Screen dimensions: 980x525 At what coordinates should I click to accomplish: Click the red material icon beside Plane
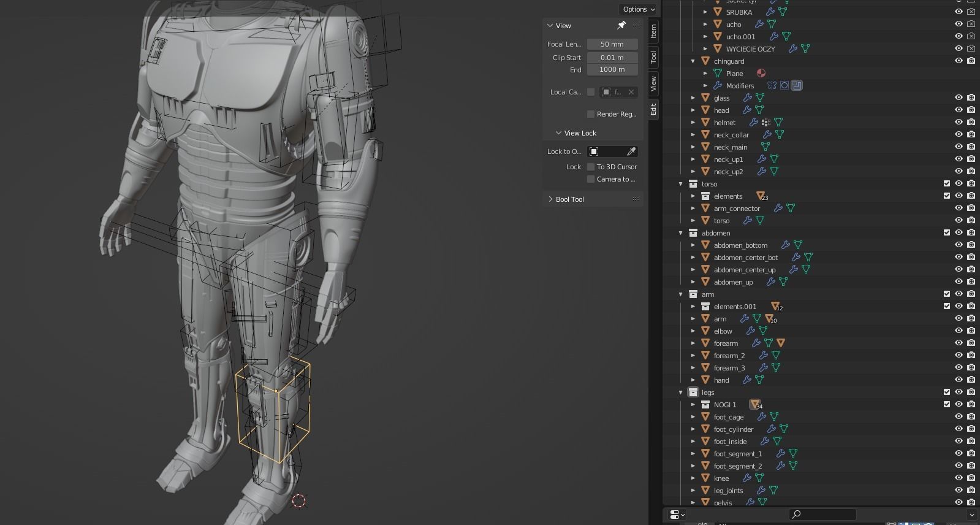(761, 73)
